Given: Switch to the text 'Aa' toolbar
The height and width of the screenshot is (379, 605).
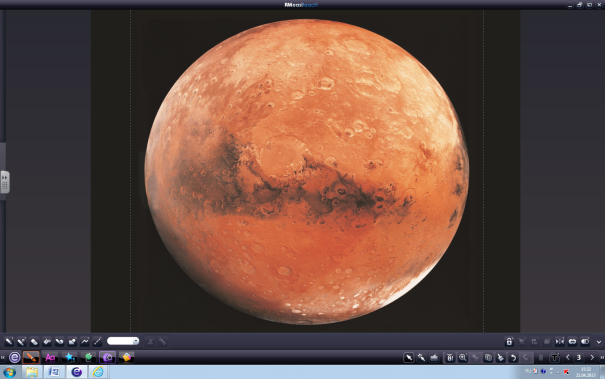Looking at the screenshot, I should [50, 358].
